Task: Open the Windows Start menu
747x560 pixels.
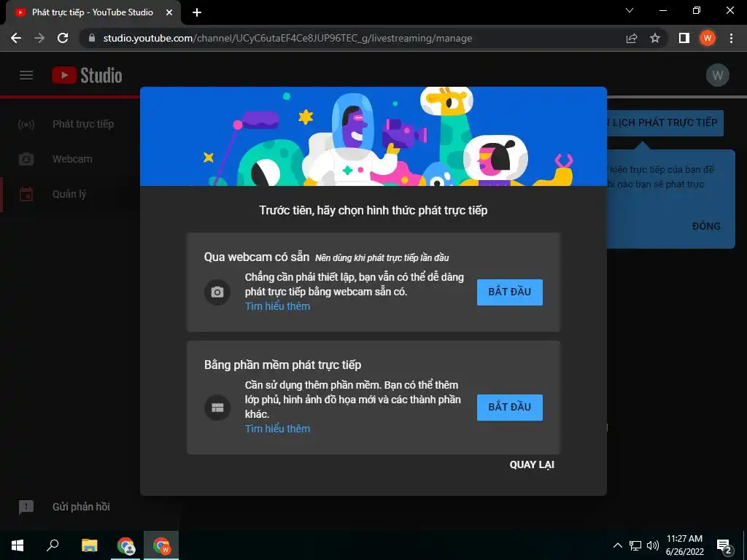Action: (18, 545)
